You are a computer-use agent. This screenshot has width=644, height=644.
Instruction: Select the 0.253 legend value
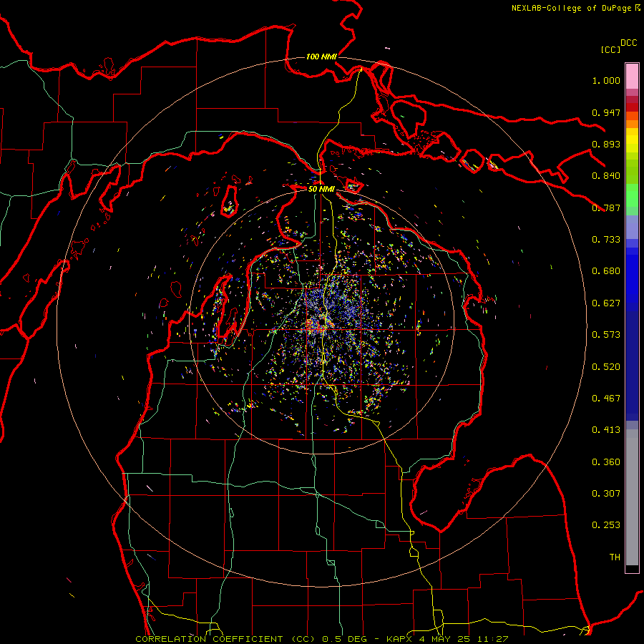tap(606, 525)
